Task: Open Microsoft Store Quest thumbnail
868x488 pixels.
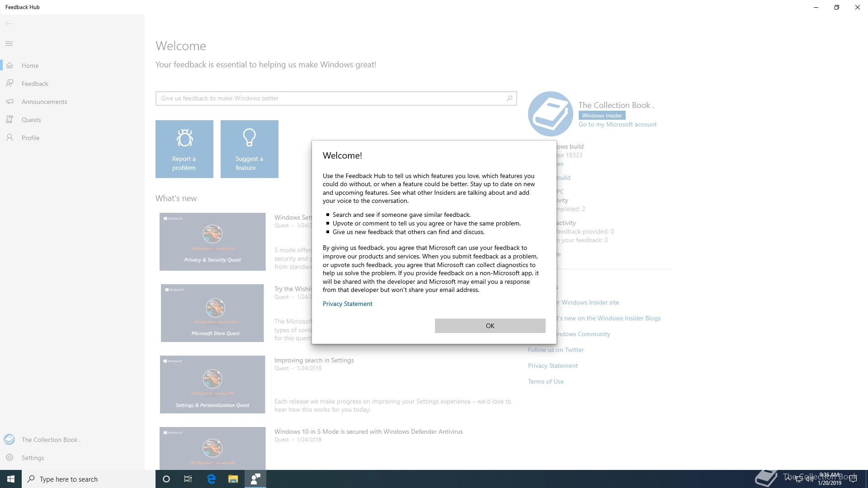Action: coord(212,313)
